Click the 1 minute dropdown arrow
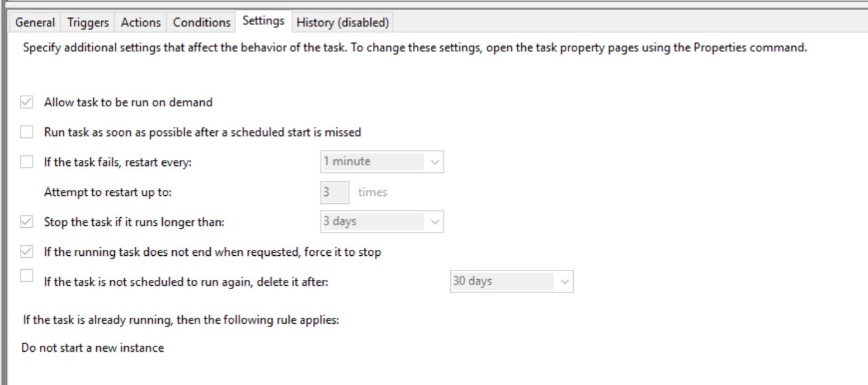Image resolution: width=868 pixels, height=385 pixels. coord(435,162)
